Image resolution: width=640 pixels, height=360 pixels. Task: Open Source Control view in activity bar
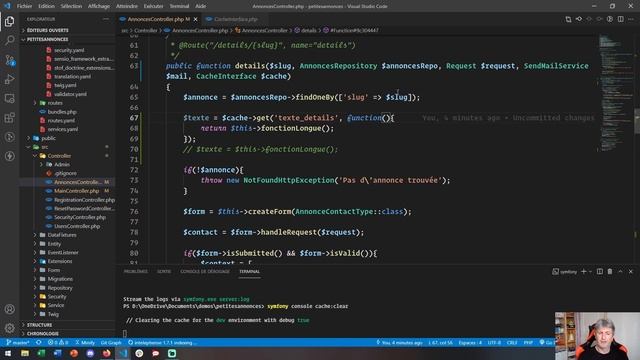[9, 60]
